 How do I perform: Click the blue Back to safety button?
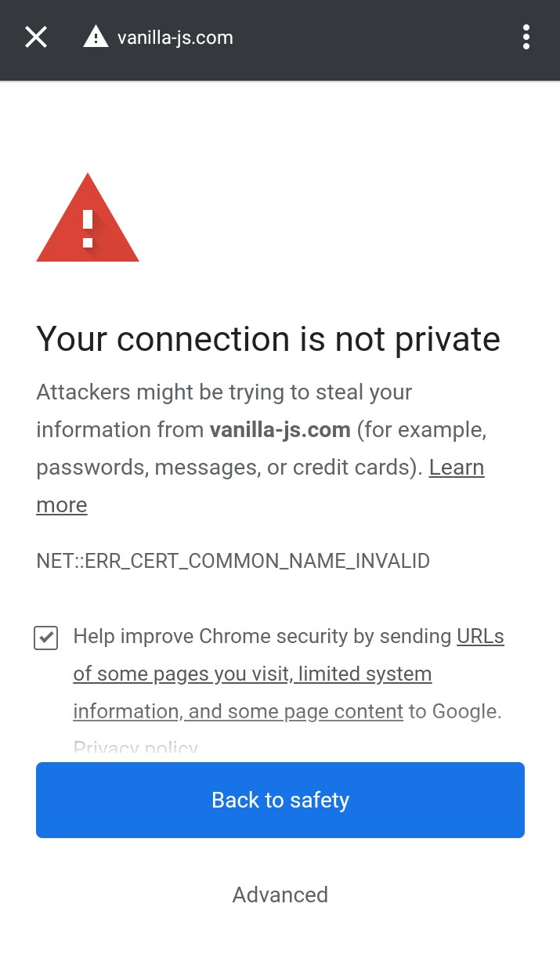pyautogui.click(x=280, y=800)
